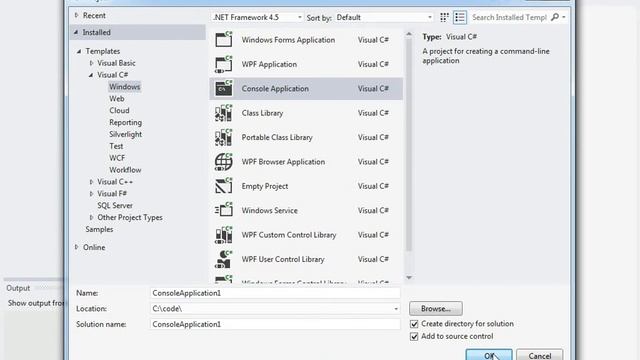Select the Silverlight category
Image resolution: width=640 pixels, height=360 pixels.
125,134
